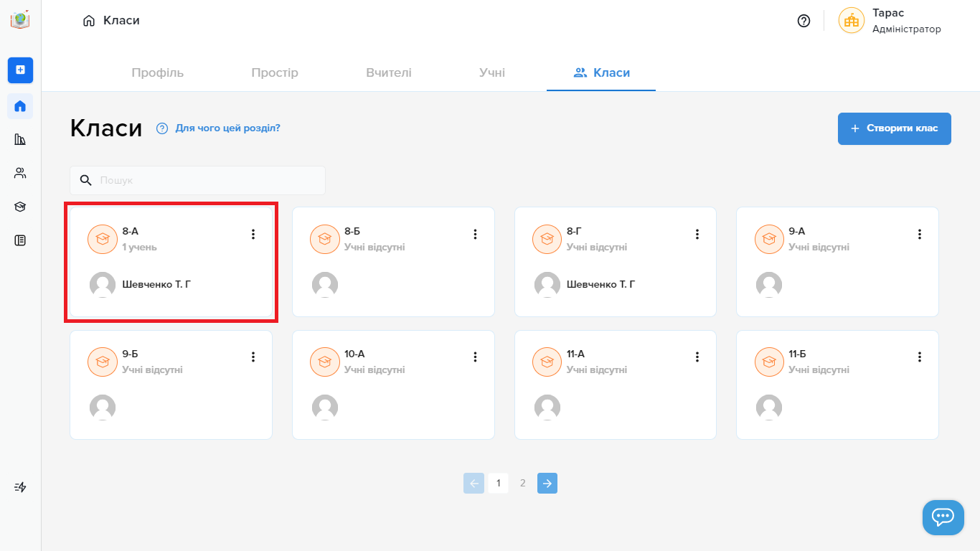Switch to the Вчителі tab
980x551 pixels.
tap(389, 72)
